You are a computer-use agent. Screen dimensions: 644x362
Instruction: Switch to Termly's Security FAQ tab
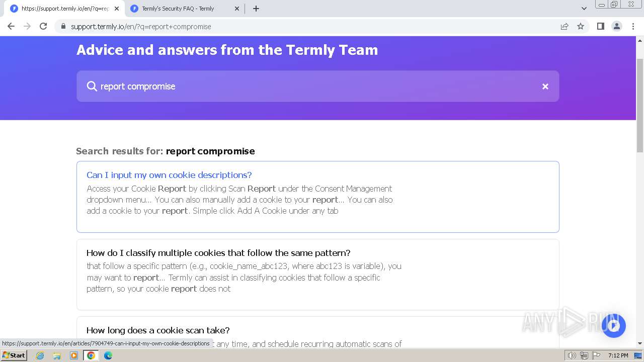pyautogui.click(x=184, y=9)
